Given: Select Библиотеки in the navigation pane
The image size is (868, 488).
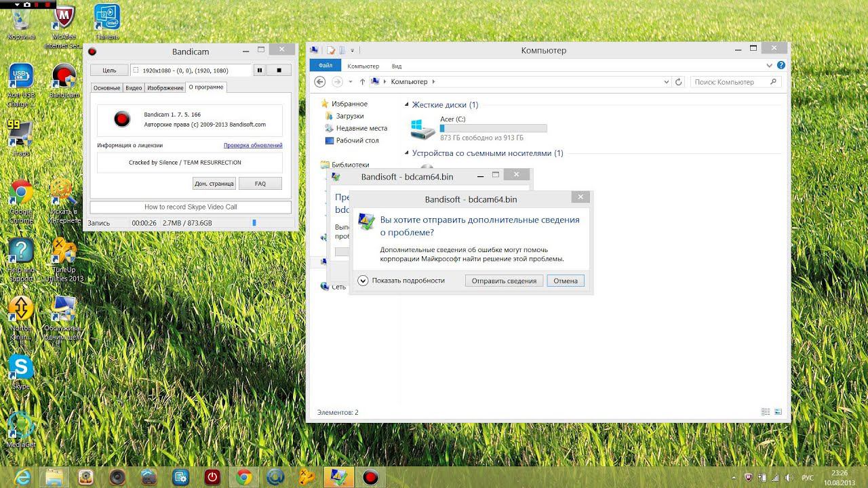Looking at the screenshot, I should tap(350, 165).
